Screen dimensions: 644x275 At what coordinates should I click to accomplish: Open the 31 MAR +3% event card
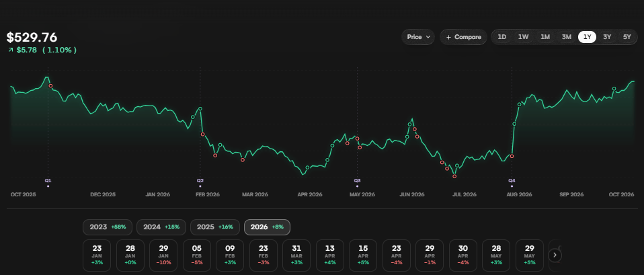296,256
